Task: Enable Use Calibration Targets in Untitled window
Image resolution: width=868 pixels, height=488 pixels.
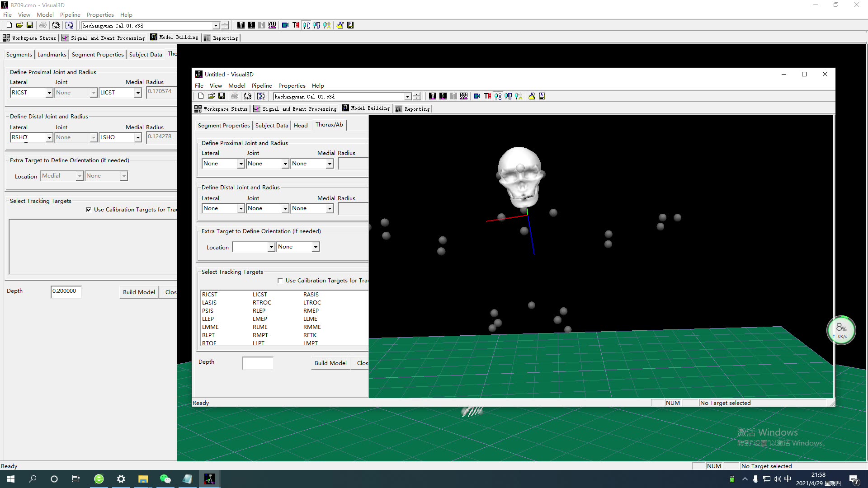Action: [280, 281]
